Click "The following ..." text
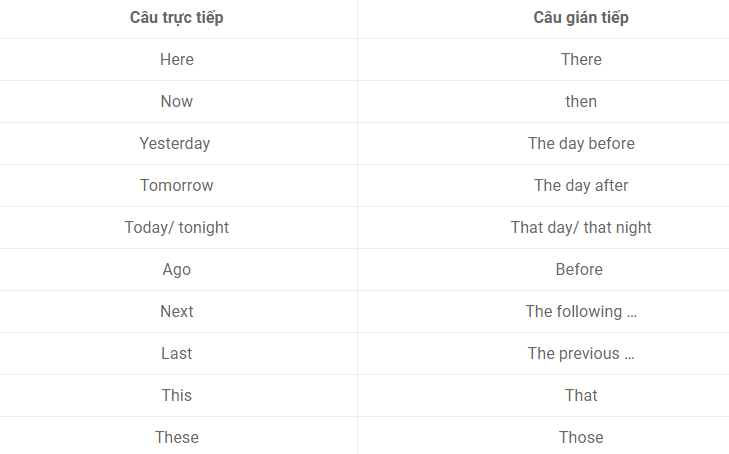 [581, 311]
